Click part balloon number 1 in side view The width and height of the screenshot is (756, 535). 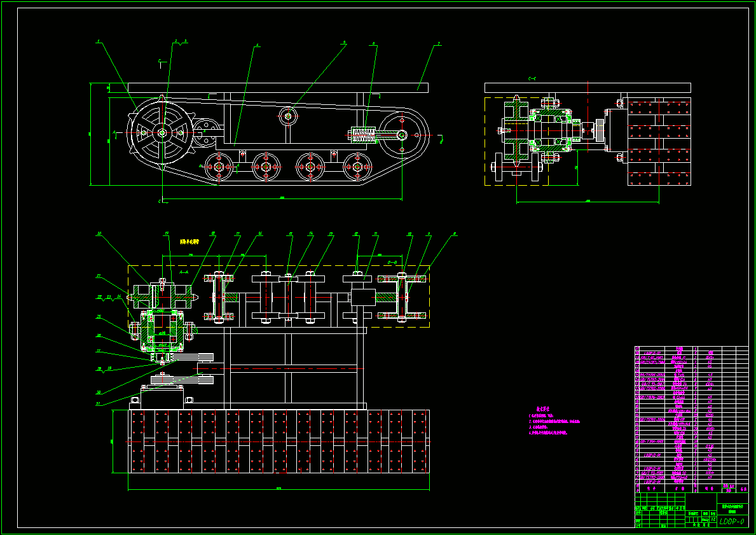(x=99, y=42)
